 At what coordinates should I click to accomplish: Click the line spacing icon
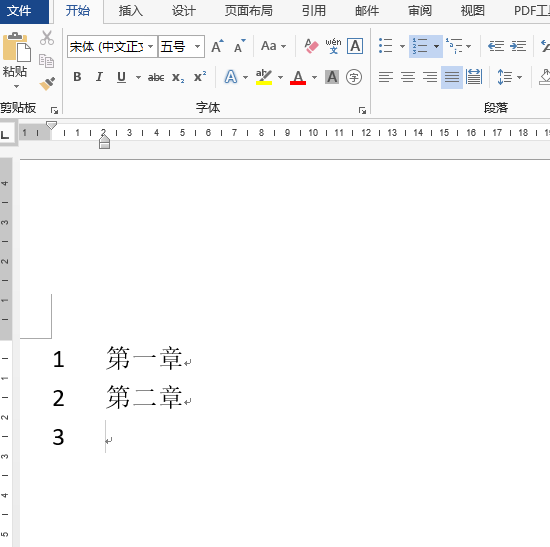point(504,77)
